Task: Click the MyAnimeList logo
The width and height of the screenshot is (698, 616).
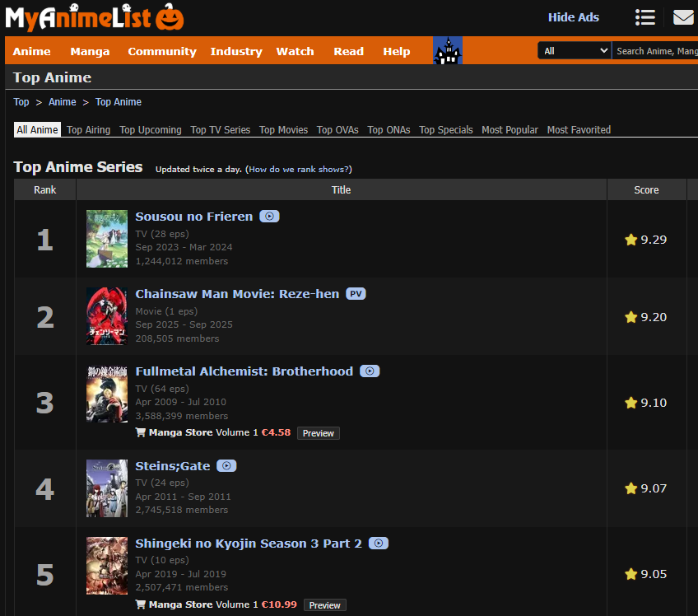Action: coord(95,18)
